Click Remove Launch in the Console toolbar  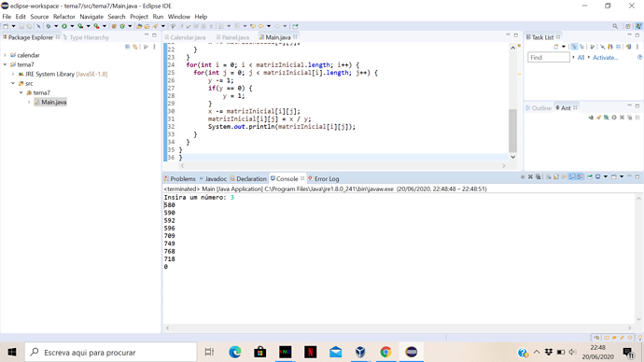[530, 177]
